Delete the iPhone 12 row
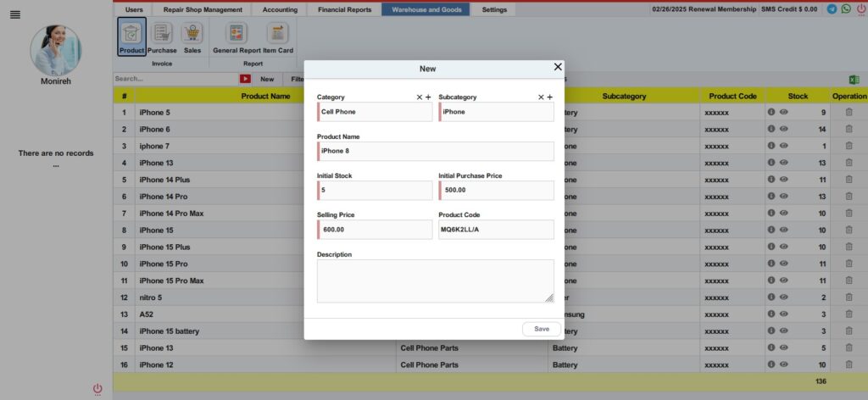Screen dimensions: 868x400 pyautogui.click(x=849, y=364)
